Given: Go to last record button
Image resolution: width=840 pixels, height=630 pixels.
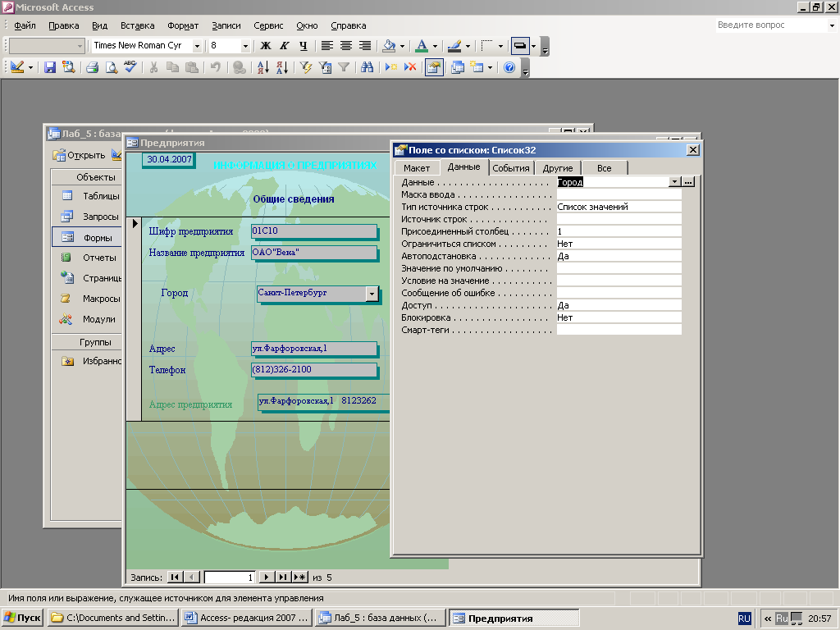Looking at the screenshot, I should point(283,577).
